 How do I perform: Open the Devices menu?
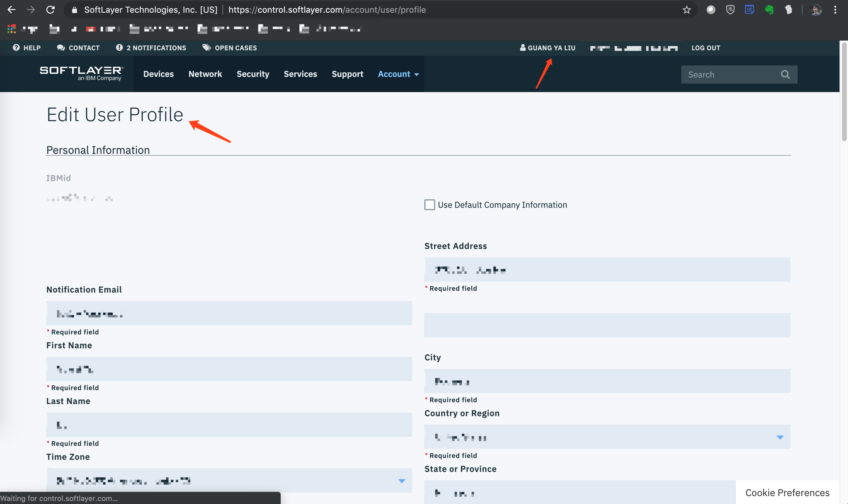click(x=158, y=74)
